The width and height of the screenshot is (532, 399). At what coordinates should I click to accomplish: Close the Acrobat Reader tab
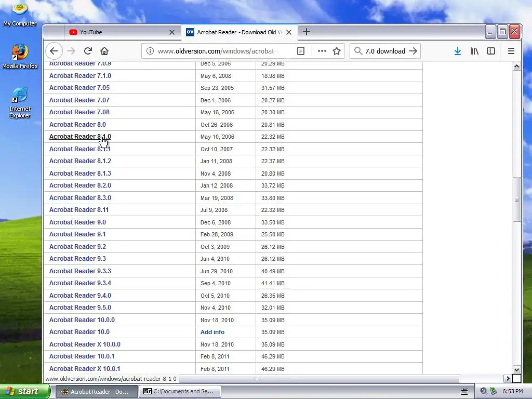point(289,32)
